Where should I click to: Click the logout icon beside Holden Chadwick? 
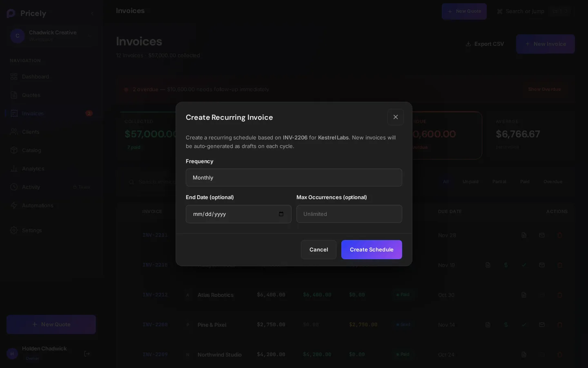tap(87, 354)
